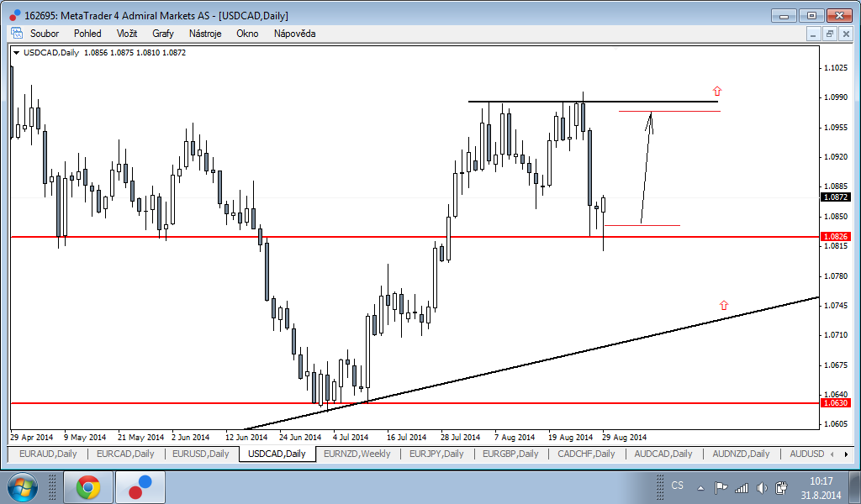Screen dimensions: 861x504
Task: Open the Grafy menu
Action: click(x=163, y=34)
